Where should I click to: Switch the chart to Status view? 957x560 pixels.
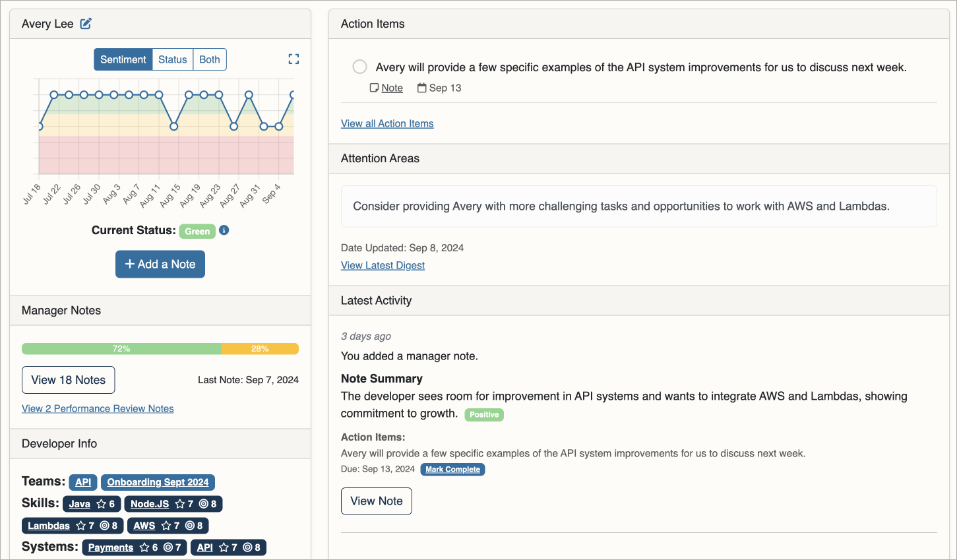pos(173,59)
